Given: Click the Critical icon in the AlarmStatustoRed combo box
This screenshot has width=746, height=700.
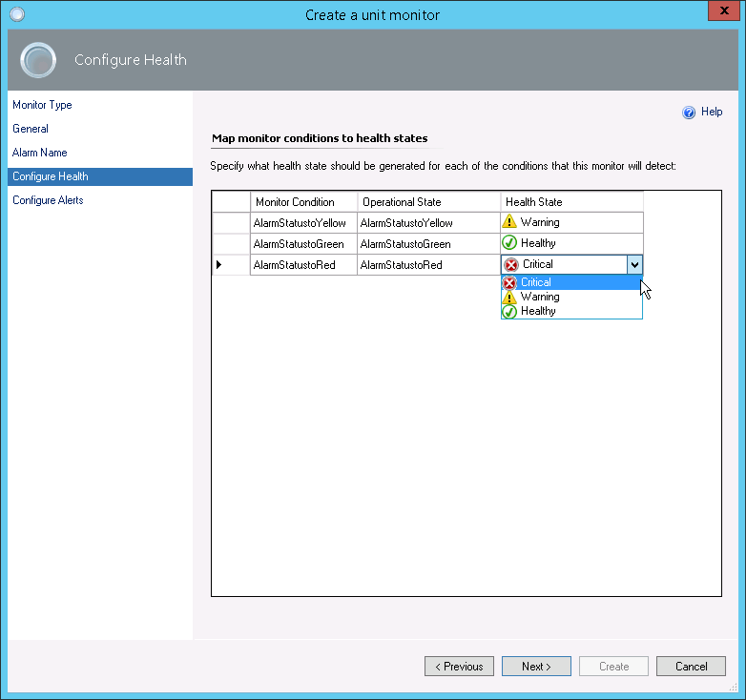Looking at the screenshot, I should pyautogui.click(x=511, y=264).
